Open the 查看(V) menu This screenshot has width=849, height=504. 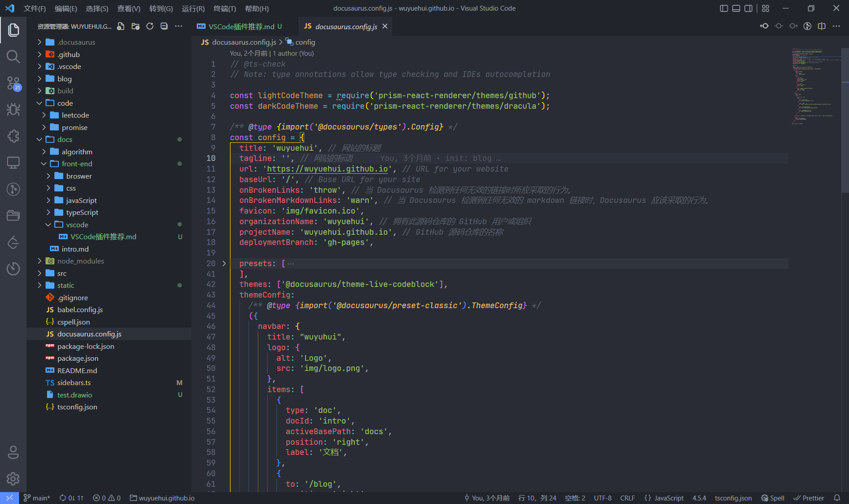(129, 8)
